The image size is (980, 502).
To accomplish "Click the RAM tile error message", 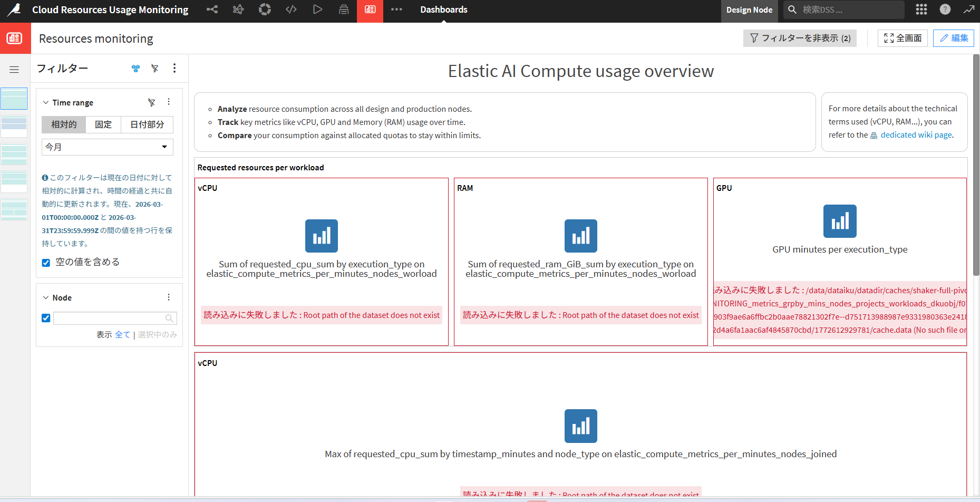I will (581, 315).
